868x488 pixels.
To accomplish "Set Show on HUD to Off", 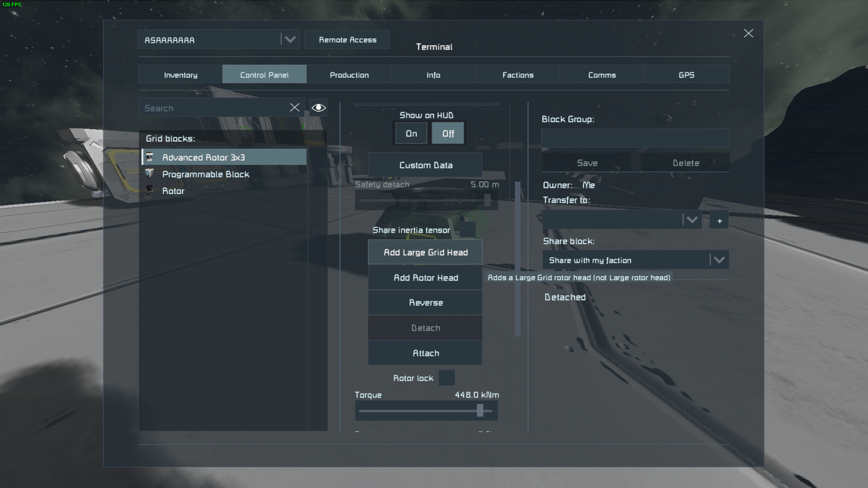I will pyautogui.click(x=448, y=134).
